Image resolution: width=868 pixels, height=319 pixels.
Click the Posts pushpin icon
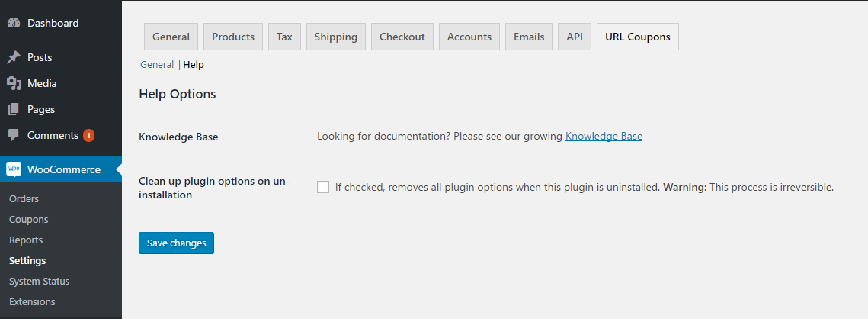pos(14,58)
